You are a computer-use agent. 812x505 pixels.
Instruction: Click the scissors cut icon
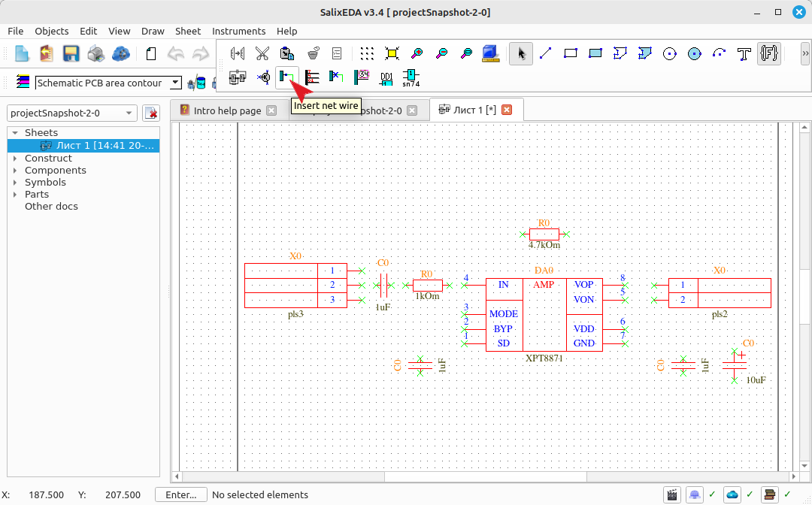point(262,53)
